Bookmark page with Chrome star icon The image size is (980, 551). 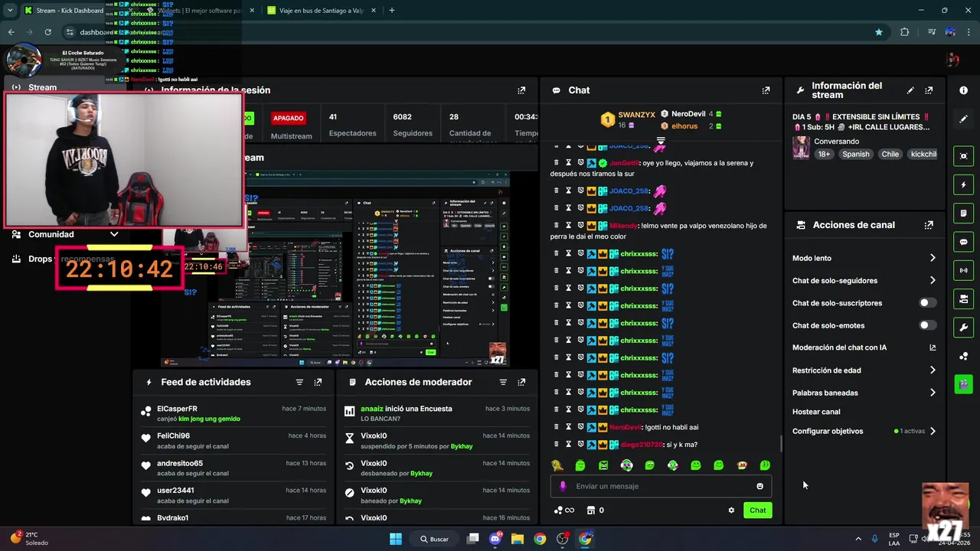(x=879, y=32)
